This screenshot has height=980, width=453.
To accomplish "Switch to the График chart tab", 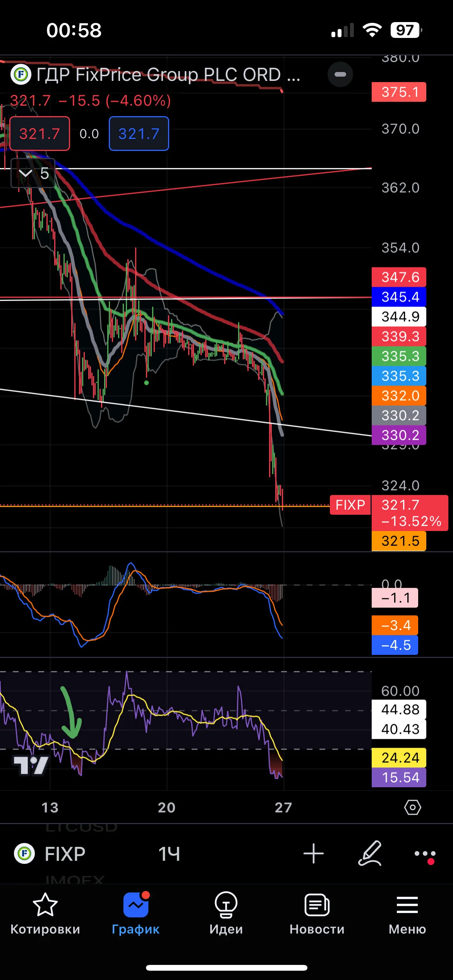I will click(136, 913).
